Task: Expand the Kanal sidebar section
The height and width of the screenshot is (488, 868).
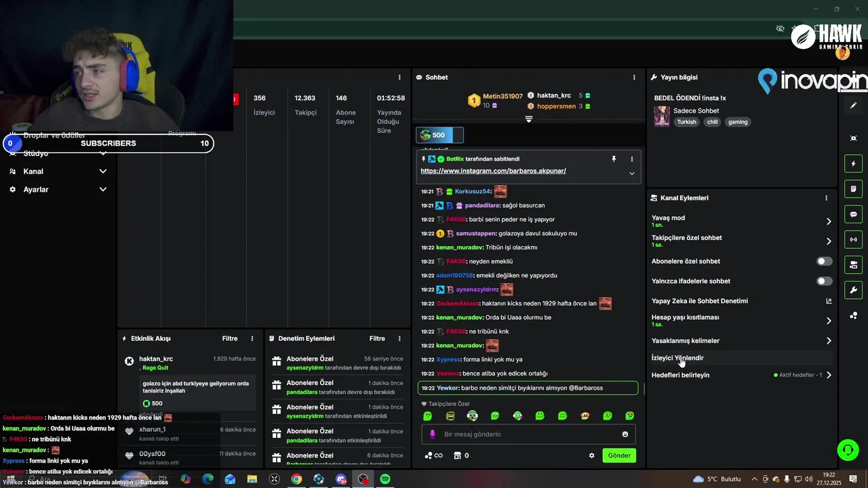Action: (x=103, y=171)
